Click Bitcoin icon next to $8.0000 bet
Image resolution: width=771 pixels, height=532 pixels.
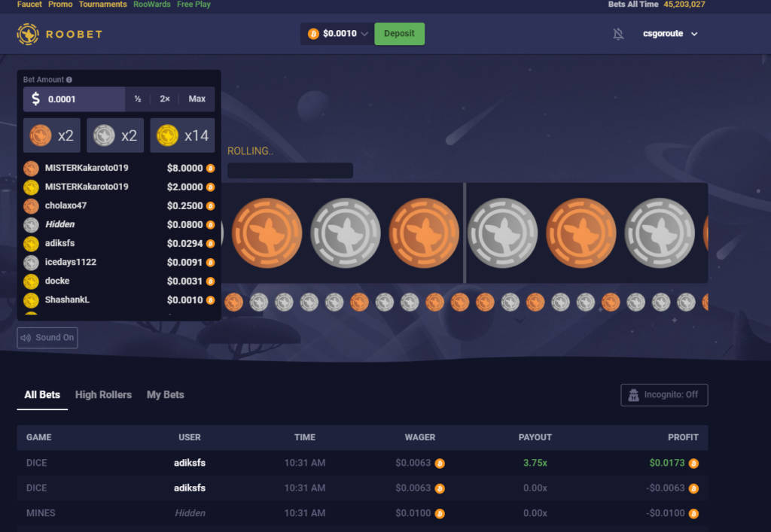(211, 168)
